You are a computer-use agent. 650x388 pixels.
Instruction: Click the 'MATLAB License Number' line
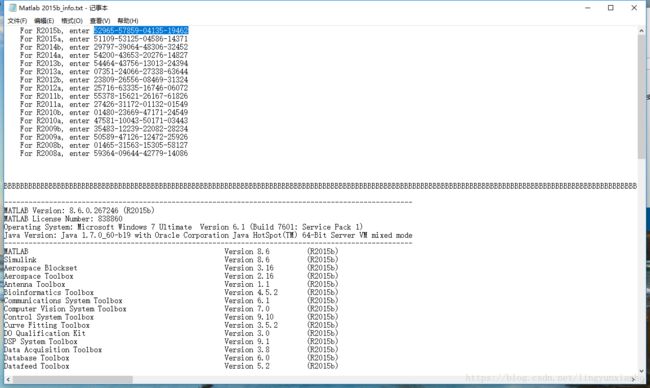tap(63, 219)
